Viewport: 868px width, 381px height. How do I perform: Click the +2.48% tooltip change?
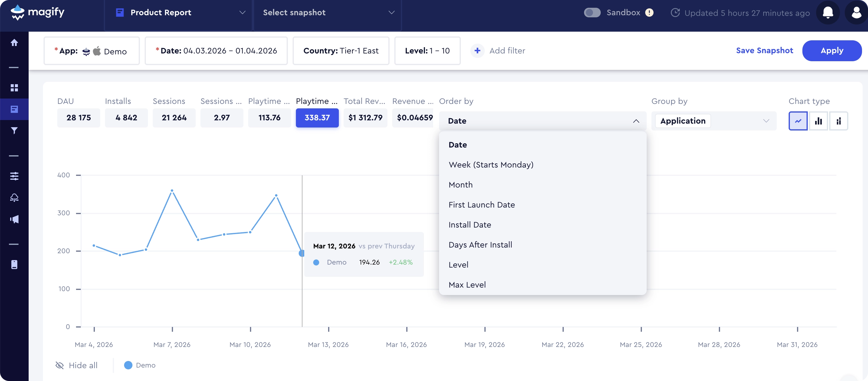tap(401, 262)
